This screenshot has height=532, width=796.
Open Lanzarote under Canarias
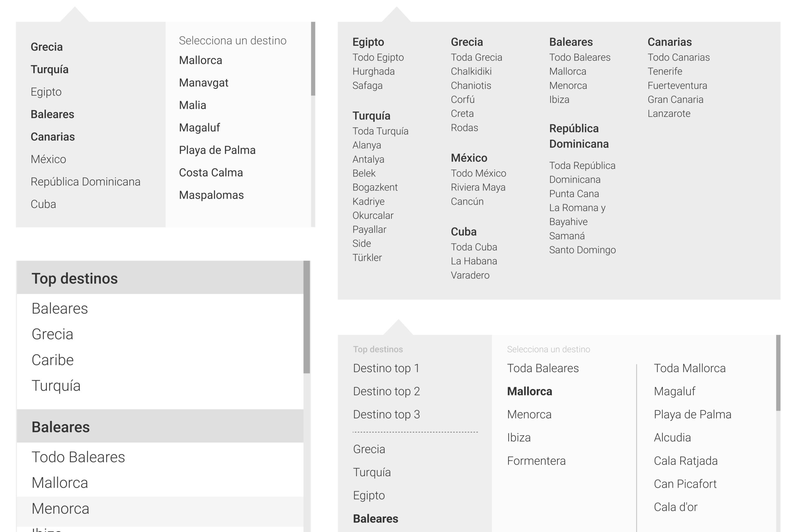(x=669, y=113)
